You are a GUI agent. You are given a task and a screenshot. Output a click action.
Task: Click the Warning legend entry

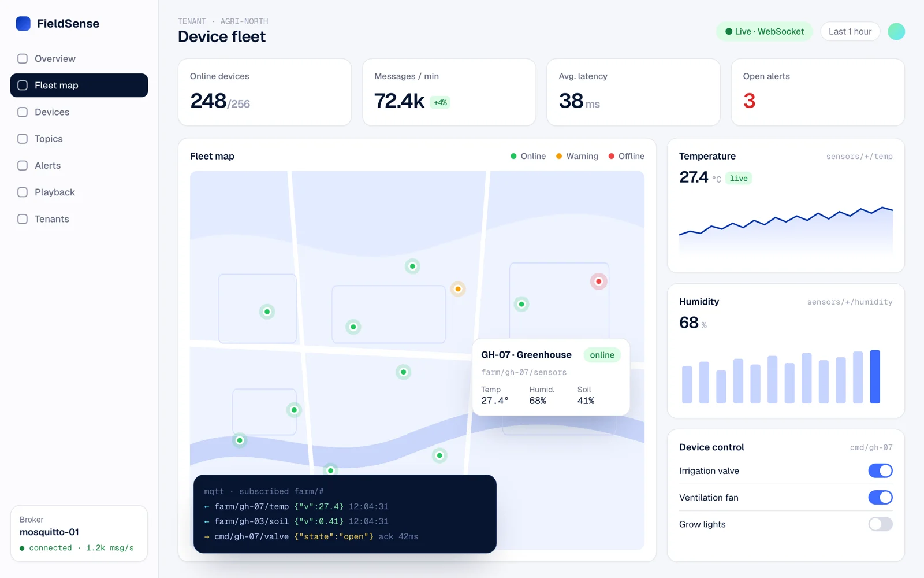point(577,156)
